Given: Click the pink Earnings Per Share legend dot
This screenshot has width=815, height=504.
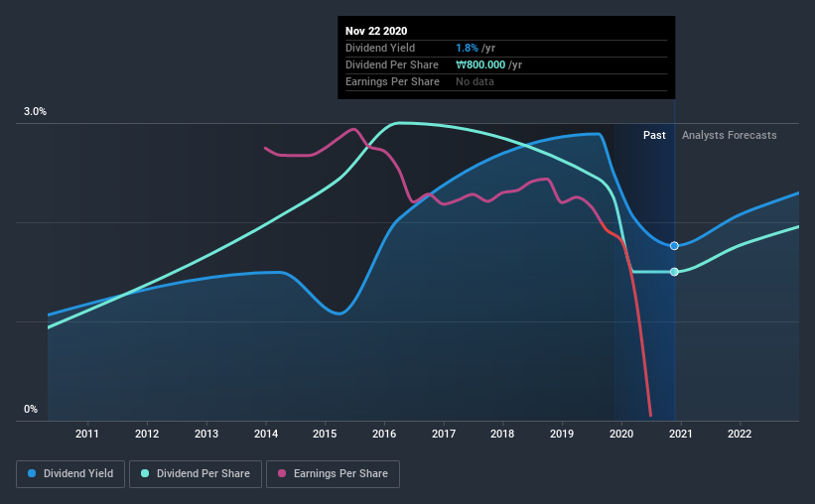Looking at the screenshot, I should pyautogui.click(x=282, y=473).
